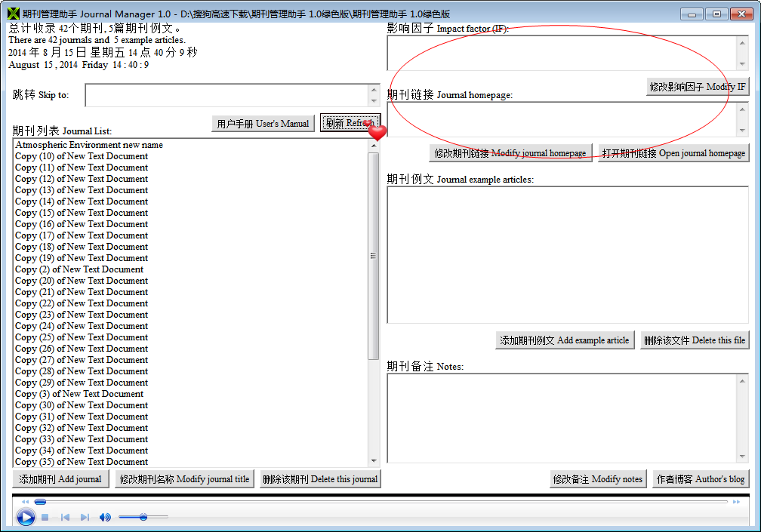Click scroll down arrow in Notes box
Viewport: 761px width, 532px height.
click(x=742, y=456)
